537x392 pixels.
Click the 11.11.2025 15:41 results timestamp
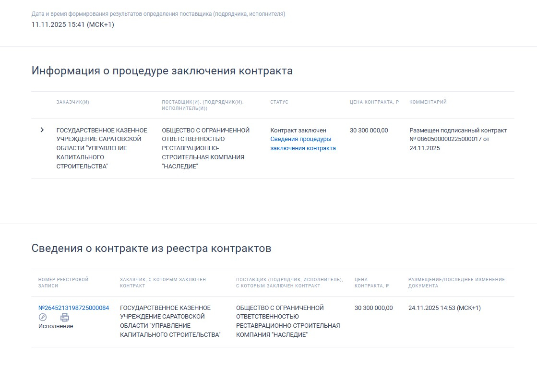[x=72, y=24]
